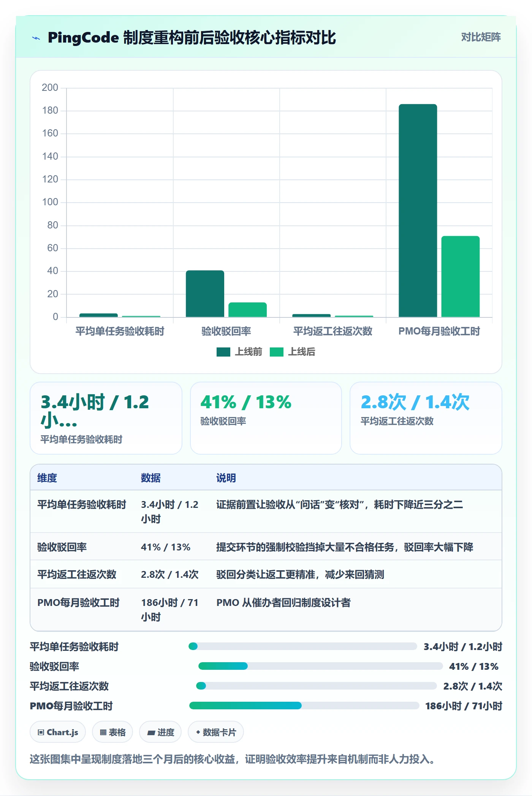Click the 说明 column header

coord(226,478)
